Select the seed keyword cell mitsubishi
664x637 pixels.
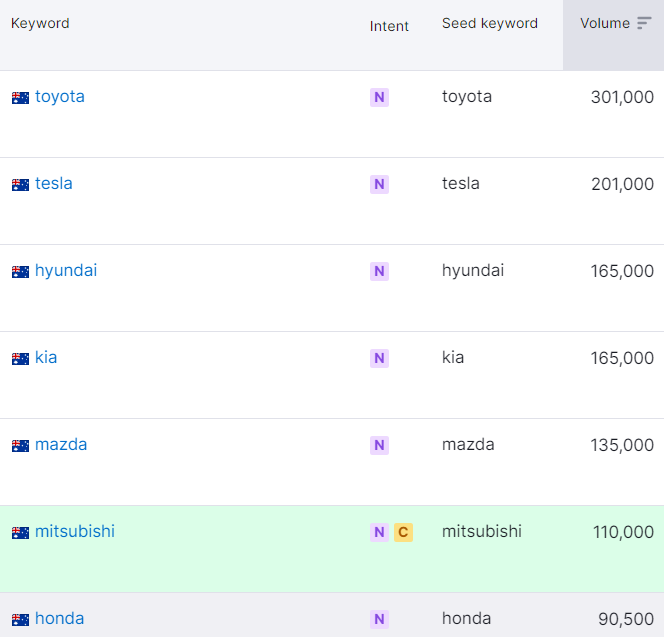(x=482, y=531)
